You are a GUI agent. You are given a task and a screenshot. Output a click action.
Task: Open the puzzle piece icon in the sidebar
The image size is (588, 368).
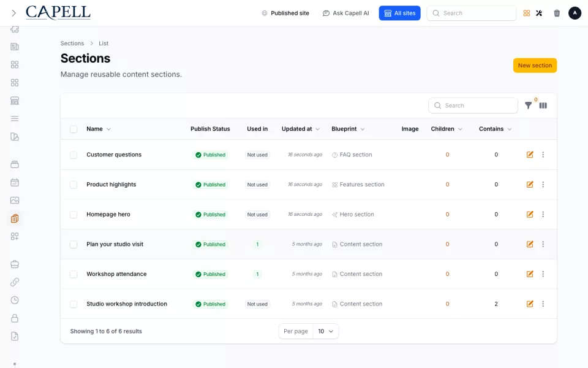[15, 29]
